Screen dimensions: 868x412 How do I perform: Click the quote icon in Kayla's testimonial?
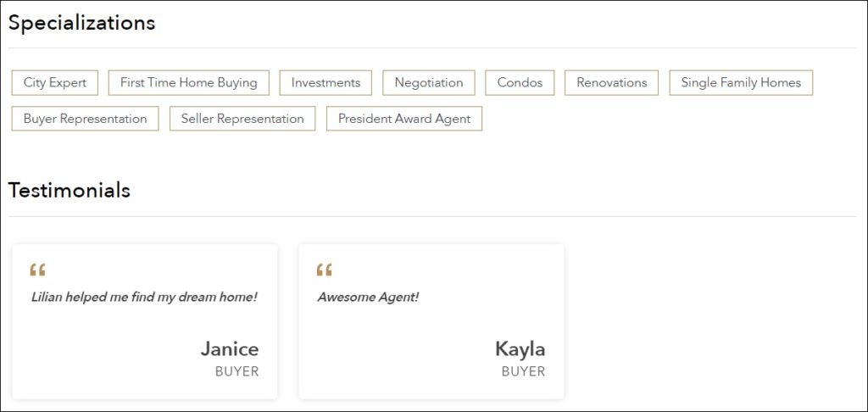click(x=324, y=270)
